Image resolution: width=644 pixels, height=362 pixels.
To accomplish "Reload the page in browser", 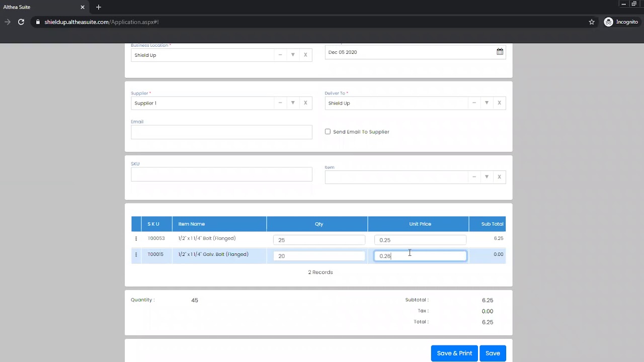I will tap(21, 22).
